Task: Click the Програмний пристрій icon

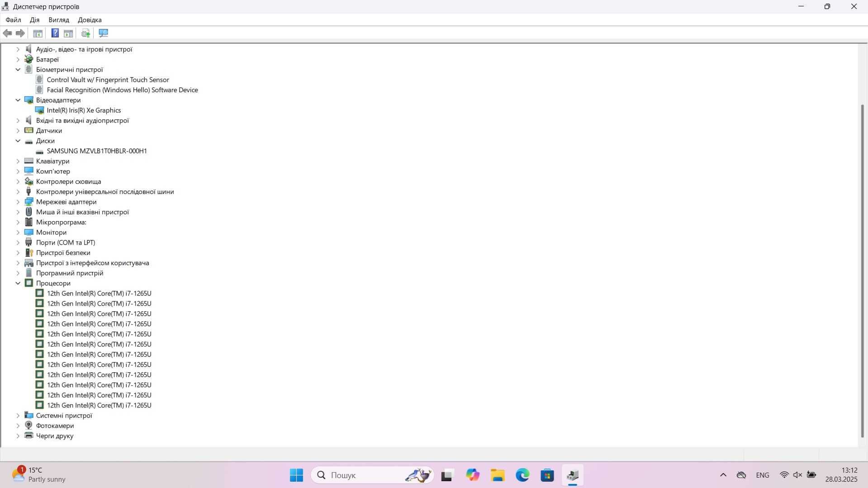Action: 29,273
